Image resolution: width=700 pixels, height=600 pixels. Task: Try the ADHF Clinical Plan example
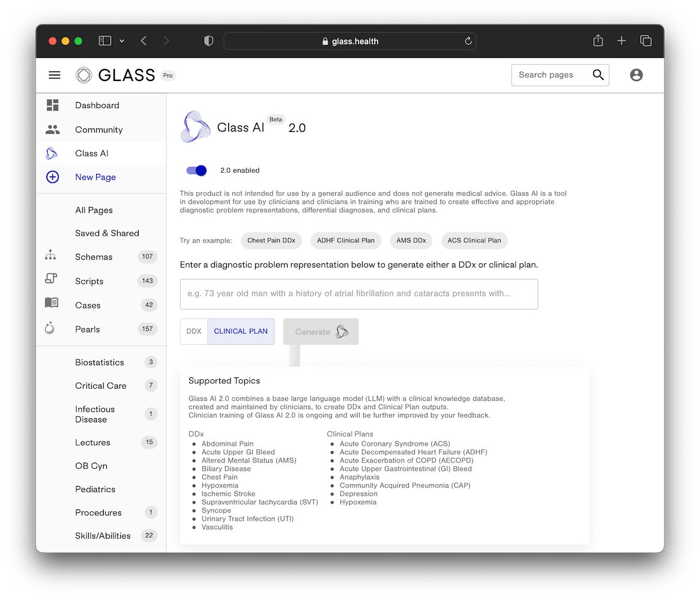coord(346,241)
